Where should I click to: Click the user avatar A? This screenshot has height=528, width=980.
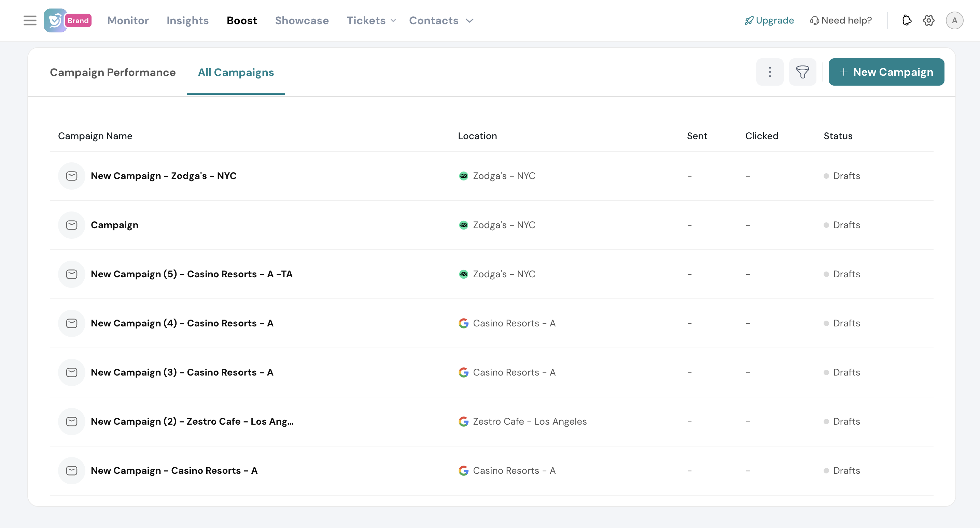(x=954, y=20)
